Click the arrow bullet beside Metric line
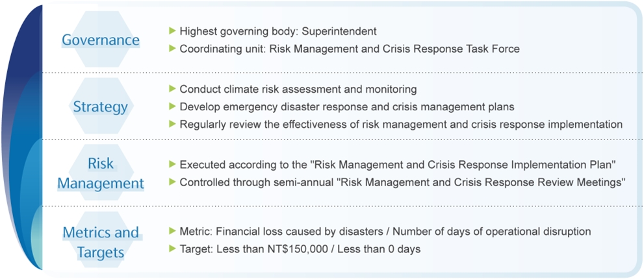Screen dimensions: 644x279 (172, 231)
